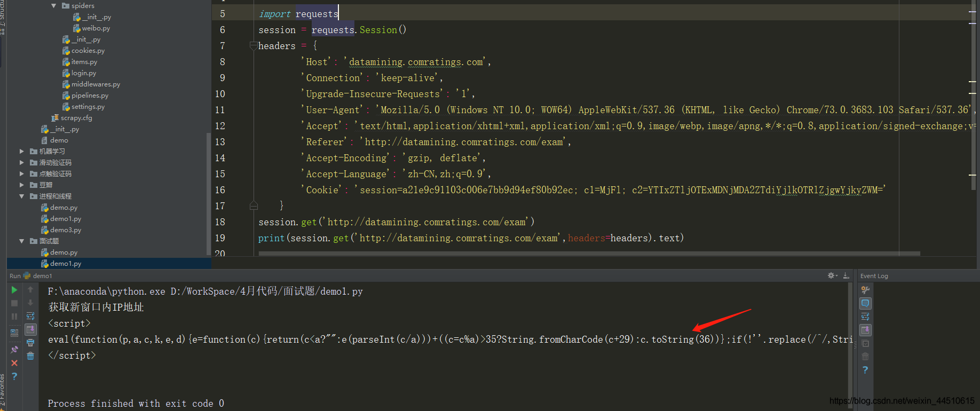Open Event Log settings wrench icon
This screenshot has height=411, width=980.
click(x=865, y=290)
